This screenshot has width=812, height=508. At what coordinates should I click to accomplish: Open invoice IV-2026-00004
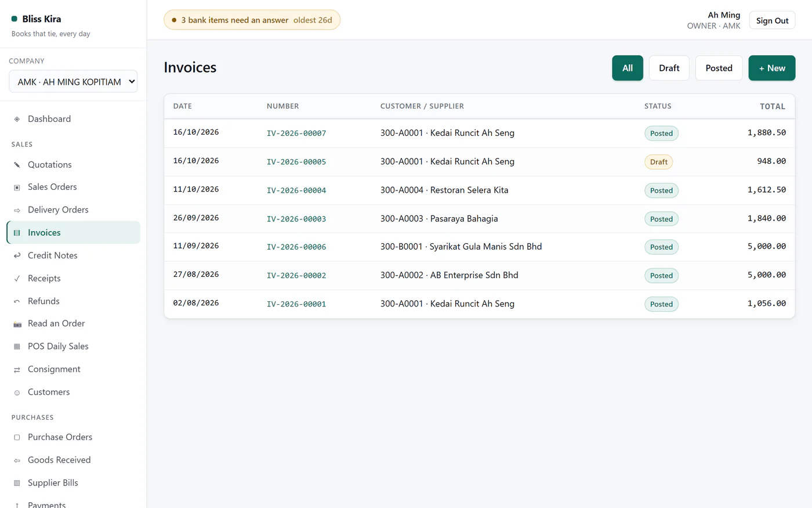(296, 190)
